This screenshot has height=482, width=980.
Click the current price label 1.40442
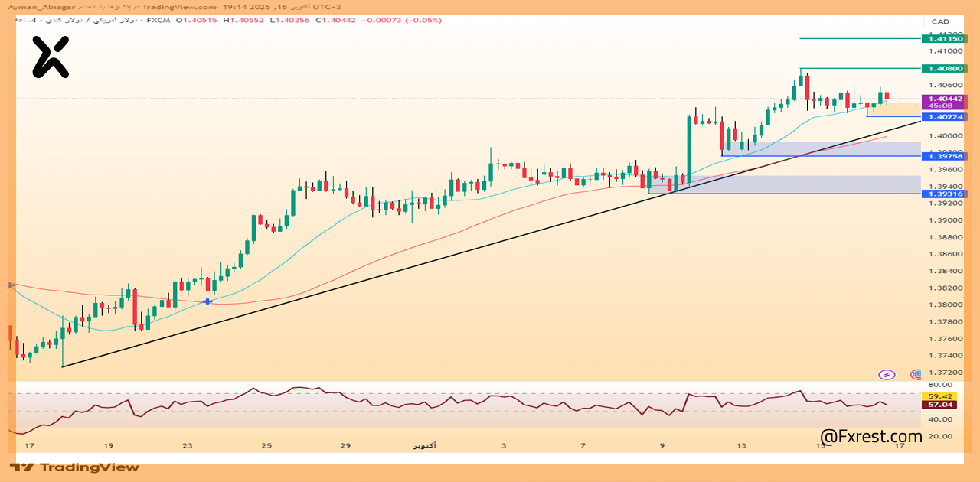point(946,99)
